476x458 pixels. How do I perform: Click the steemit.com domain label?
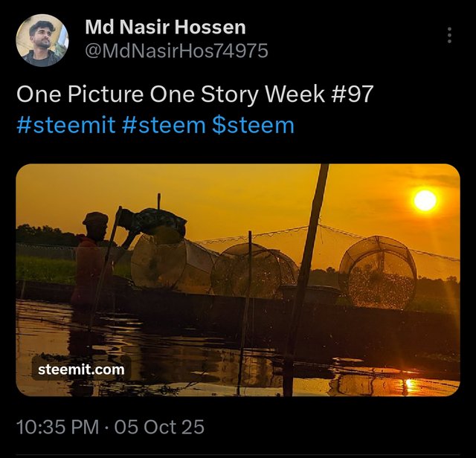pyautogui.click(x=81, y=370)
